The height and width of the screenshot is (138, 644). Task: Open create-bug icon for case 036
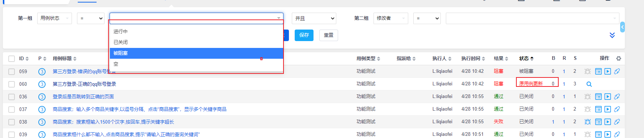588,97
